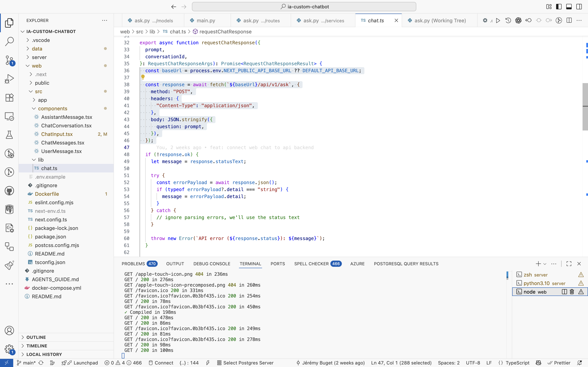Switch to the PROBLEMS tab
This screenshot has width=588, height=367.
[134, 264]
